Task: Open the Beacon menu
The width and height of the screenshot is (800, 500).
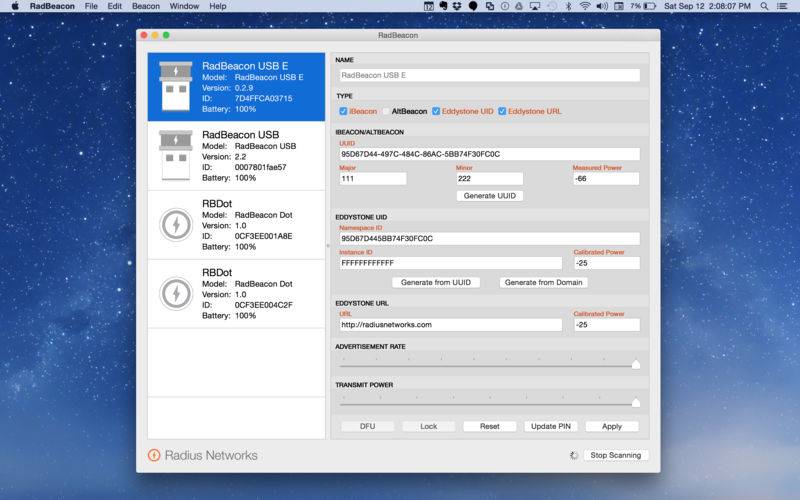Action: (x=146, y=6)
